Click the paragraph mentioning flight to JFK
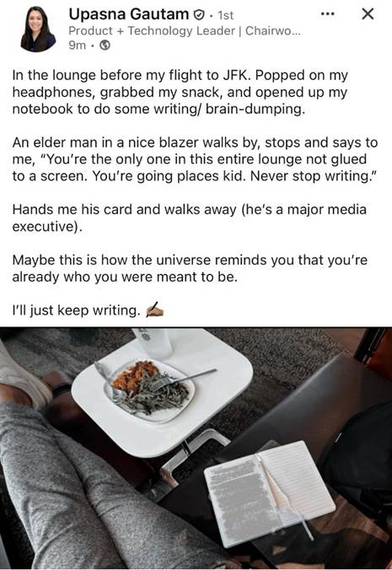 point(180,92)
